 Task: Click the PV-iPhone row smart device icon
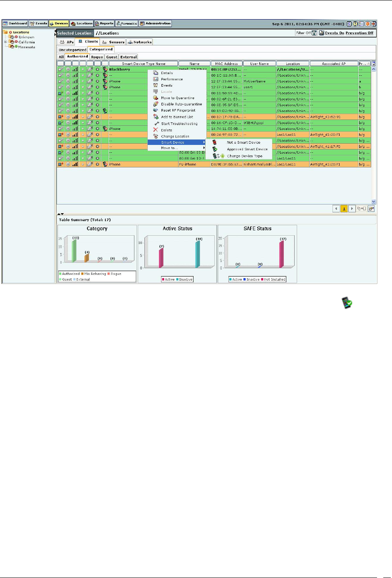[x=105, y=164]
